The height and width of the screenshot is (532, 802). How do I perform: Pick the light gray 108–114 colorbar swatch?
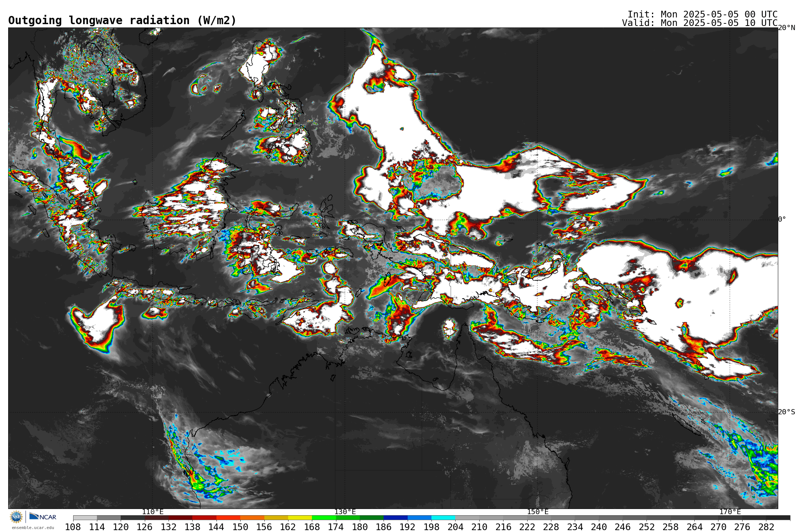(x=85, y=518)
